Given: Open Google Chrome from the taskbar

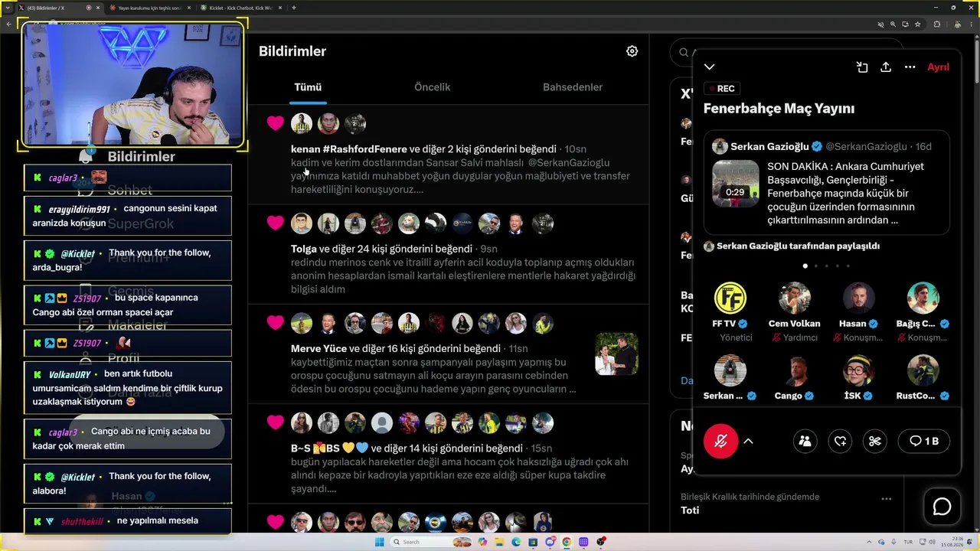Looking at the screenshot, I should 567,542.
